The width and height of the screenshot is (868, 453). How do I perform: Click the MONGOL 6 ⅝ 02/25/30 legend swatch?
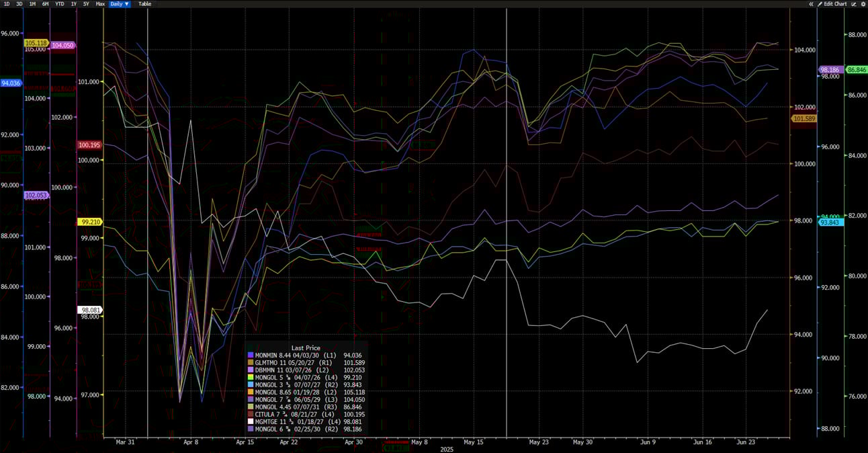click(x=251, y=429)
